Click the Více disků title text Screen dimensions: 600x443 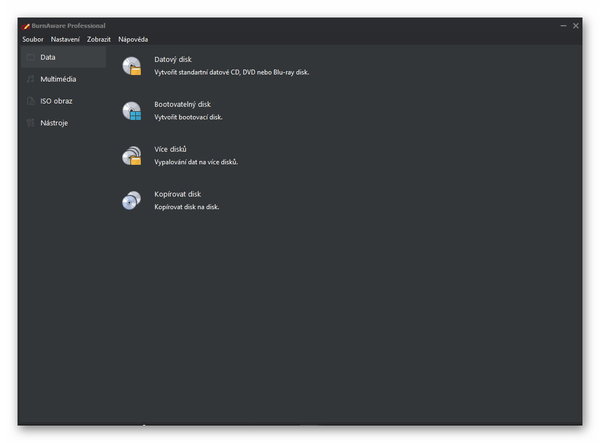point(171,149)
